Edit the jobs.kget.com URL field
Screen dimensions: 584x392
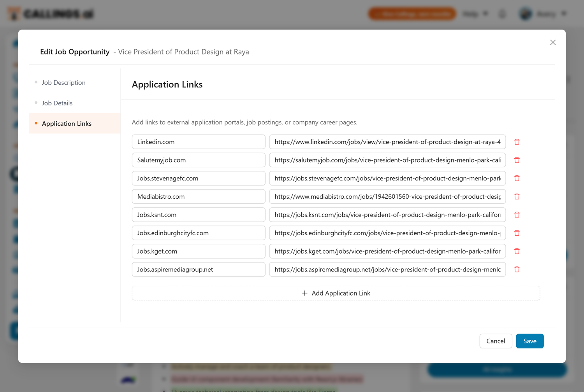coord(387,251)
